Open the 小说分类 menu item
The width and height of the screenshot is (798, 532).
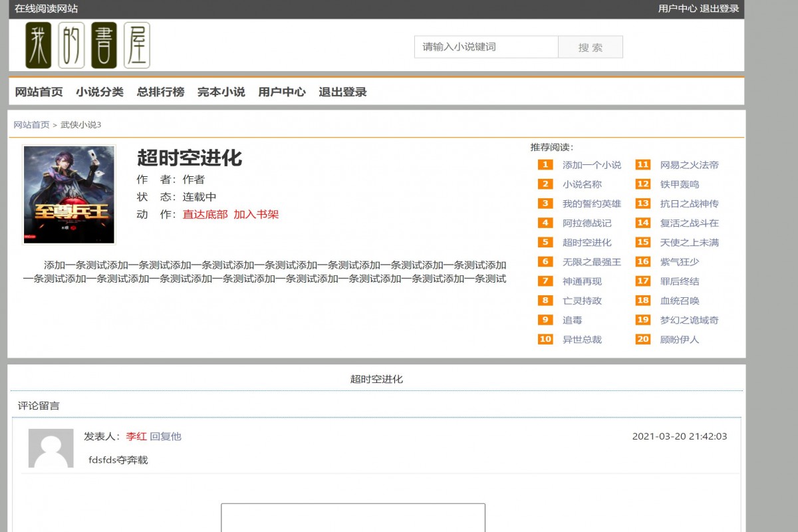100,92
